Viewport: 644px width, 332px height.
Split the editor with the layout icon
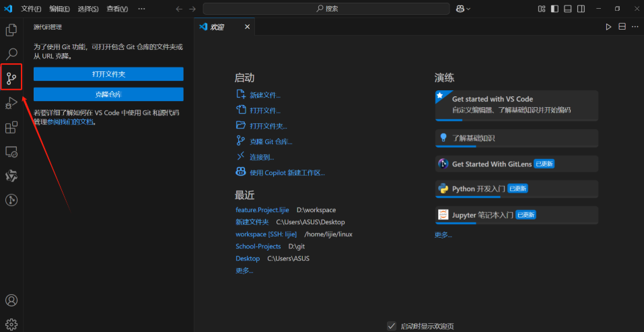(x=622, y=27)
